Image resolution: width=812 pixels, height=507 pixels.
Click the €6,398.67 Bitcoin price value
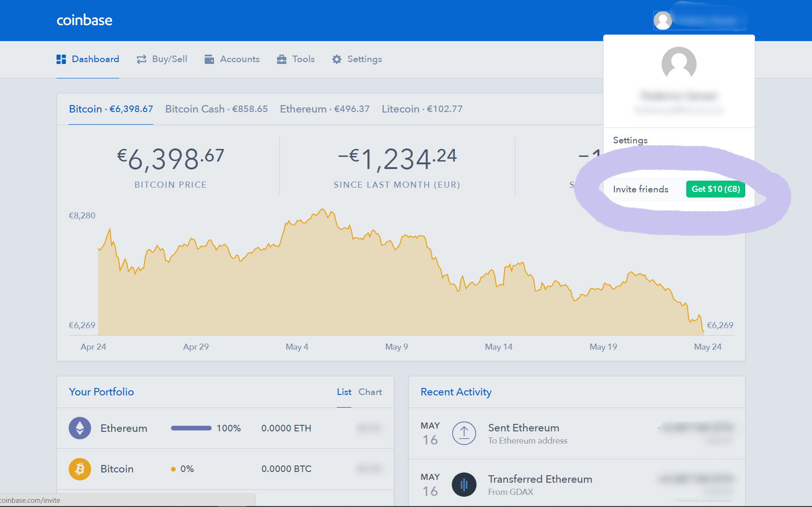pos(171,159)
